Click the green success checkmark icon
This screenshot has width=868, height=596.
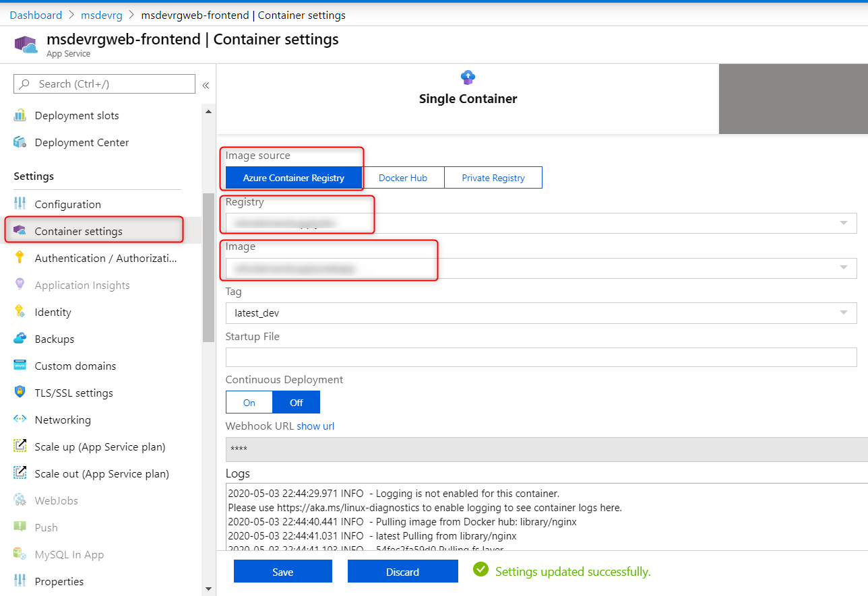pyautogui.click(x=480, y=570)
